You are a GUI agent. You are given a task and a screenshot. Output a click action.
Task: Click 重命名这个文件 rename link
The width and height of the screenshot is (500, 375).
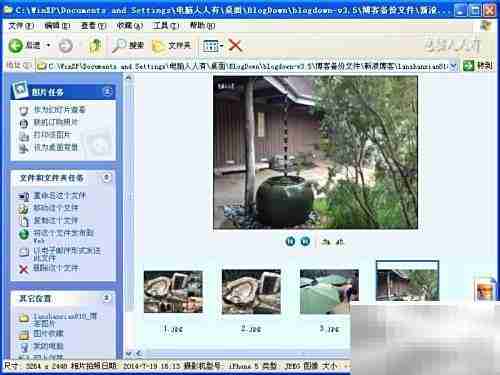tap(59, 196)
